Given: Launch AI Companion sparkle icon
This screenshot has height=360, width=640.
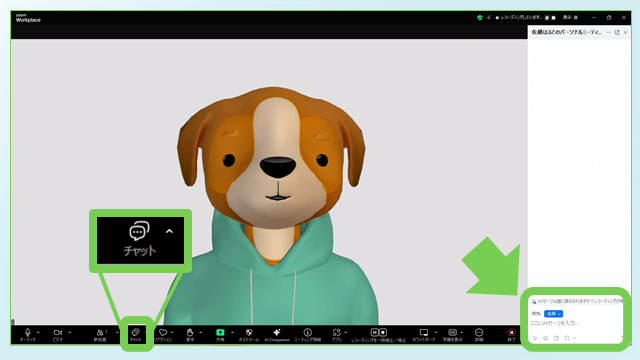Looking at the screenshot, I should coord(277,335).
